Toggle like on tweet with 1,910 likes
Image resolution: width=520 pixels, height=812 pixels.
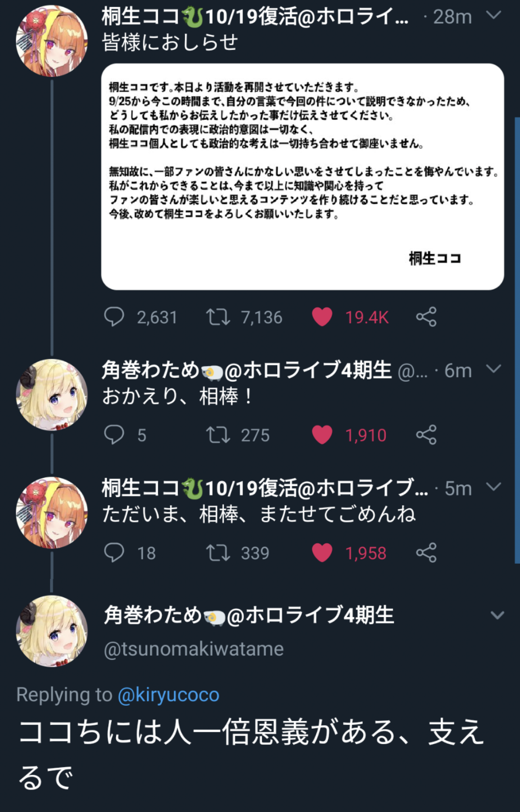(322, 435)
